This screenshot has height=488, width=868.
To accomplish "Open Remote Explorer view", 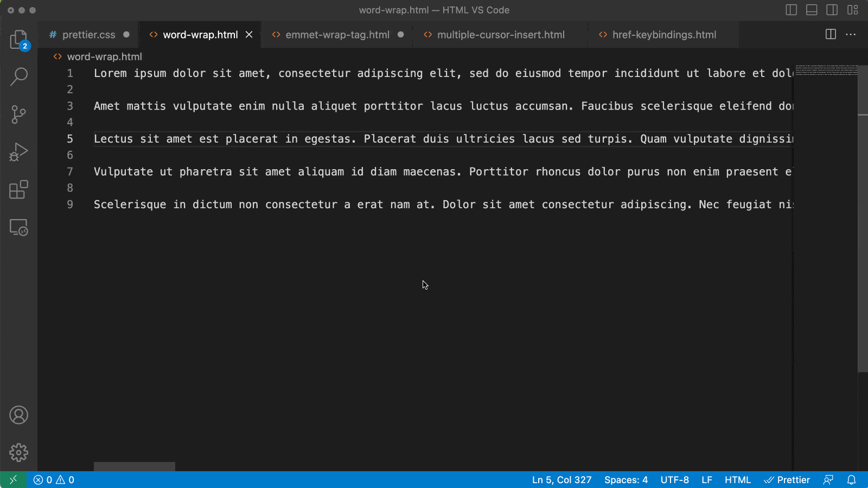I will click(18, 227).
